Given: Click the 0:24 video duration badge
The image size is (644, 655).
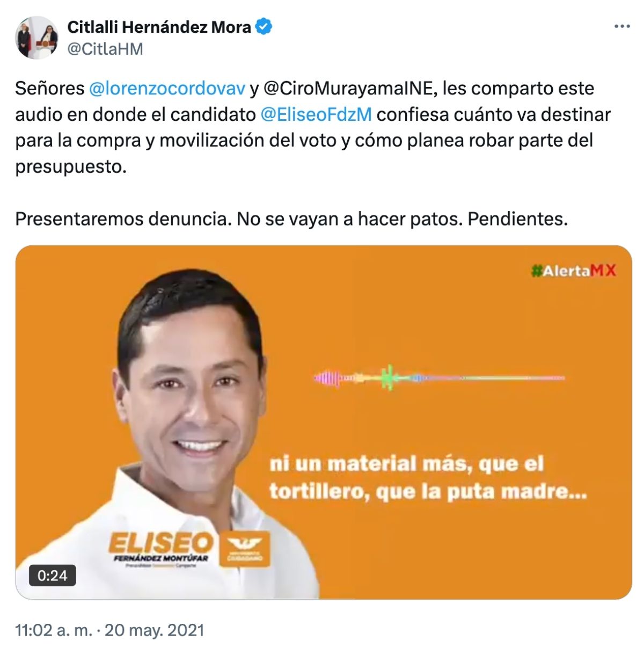Looking at the screenshot, I should (53, 576).
